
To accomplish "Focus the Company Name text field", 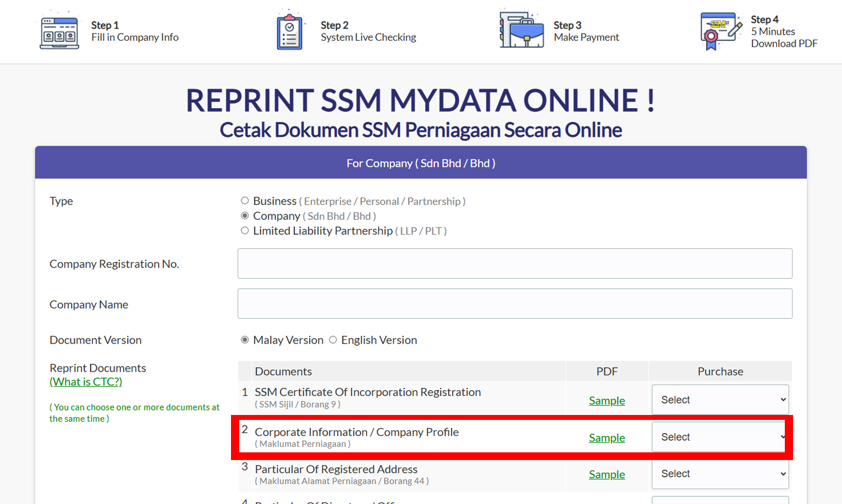I will point(515,304).
